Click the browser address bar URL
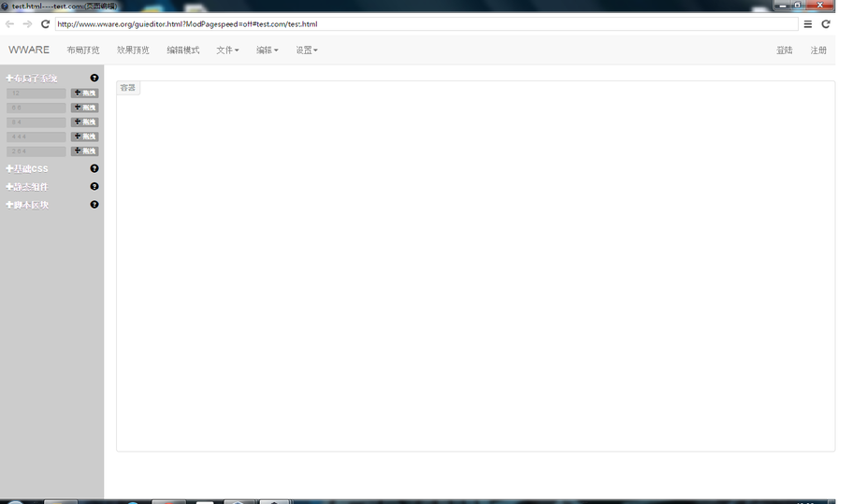Screen dimensions: 867x504 tap(426, 24)
